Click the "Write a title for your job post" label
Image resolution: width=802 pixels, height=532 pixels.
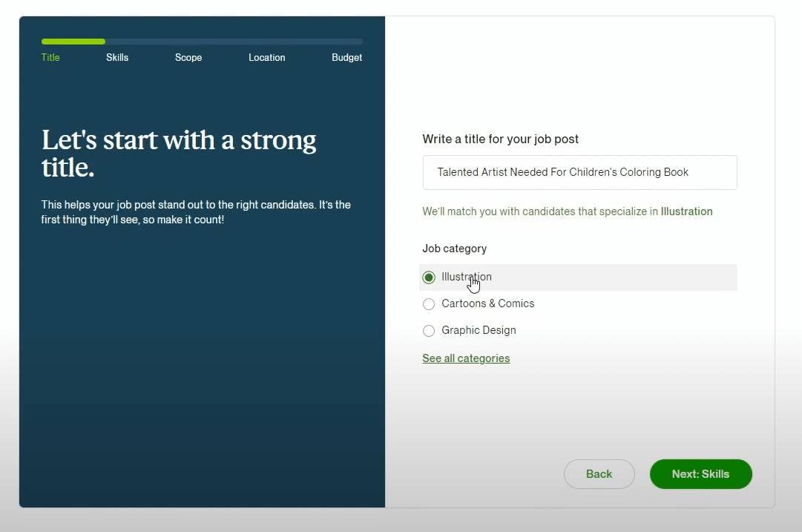tap(500, 139)
